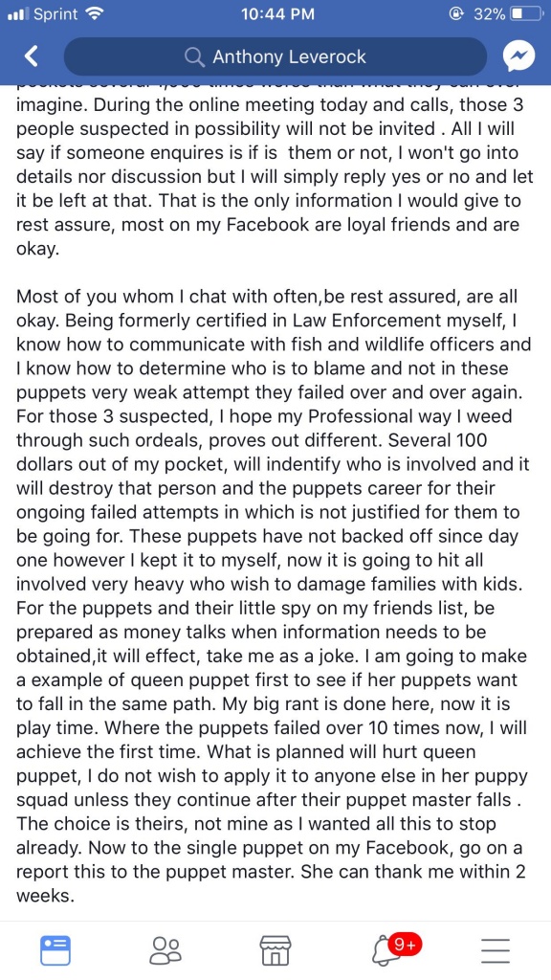Open Messenger from the top bar icon
551x980 pixels.
click(x=519, y=57)
